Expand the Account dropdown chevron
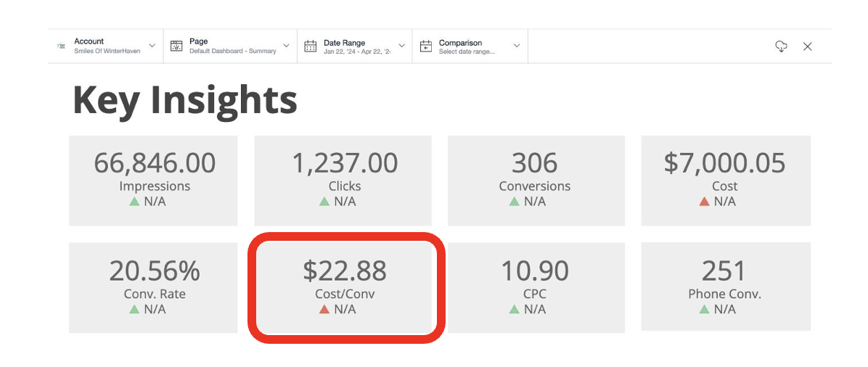 click(x=152, y=46)
